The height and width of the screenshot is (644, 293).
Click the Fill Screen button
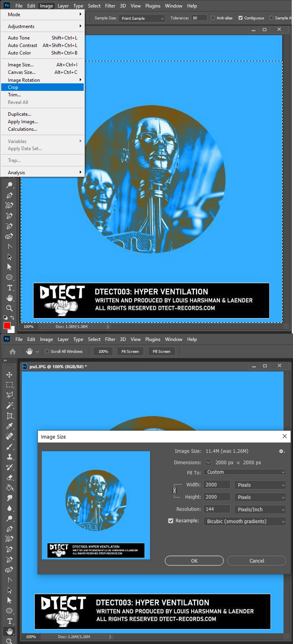pyautogui.click(x=162, y=351)
